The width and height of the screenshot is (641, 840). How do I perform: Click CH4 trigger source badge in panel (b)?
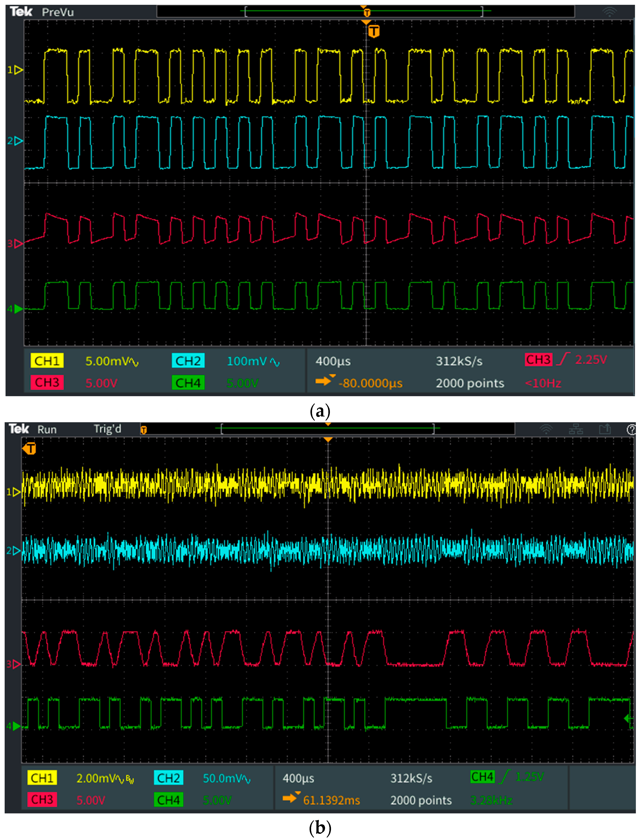(x=483, y=777)
